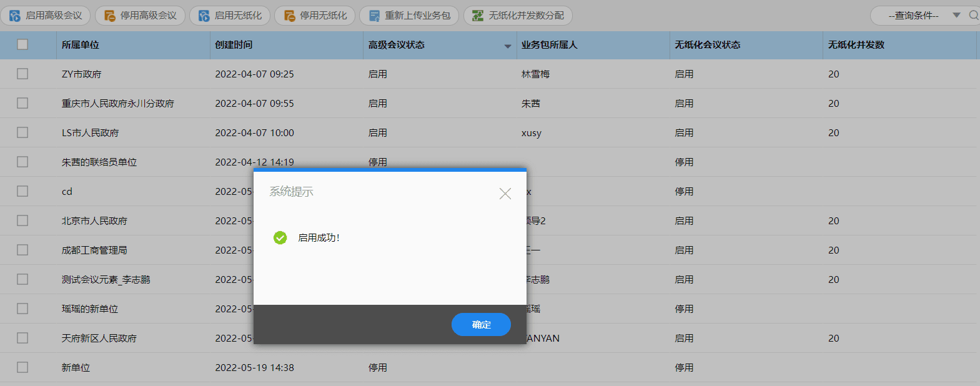Screen dimensions: 980x386
Task: Confirm the dialog with 确定
Action: (x=481, y=324)
